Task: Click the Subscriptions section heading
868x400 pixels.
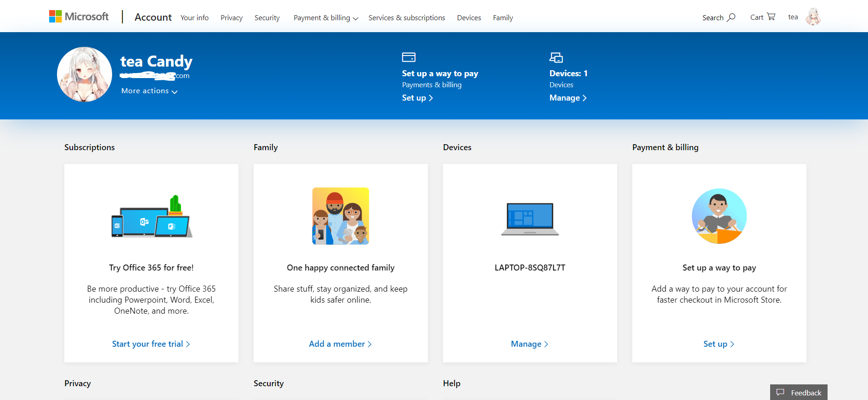Action: click(90, 147)
